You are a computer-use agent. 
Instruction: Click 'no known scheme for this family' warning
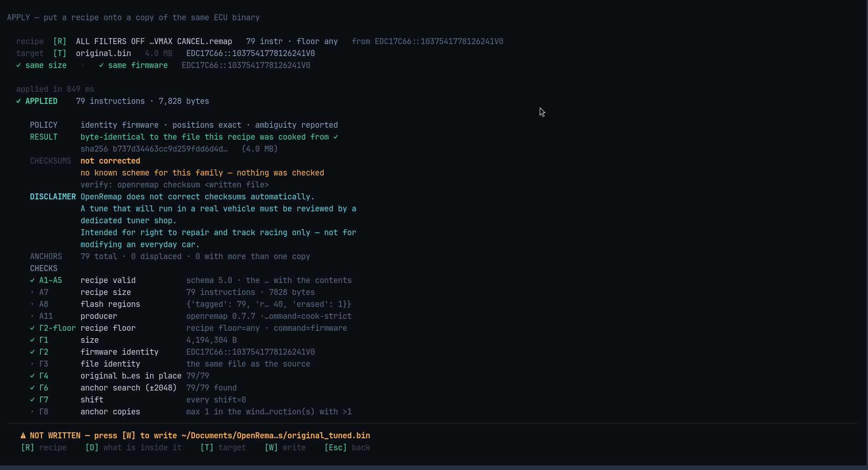pyautogui.click(x=202, y=173)
